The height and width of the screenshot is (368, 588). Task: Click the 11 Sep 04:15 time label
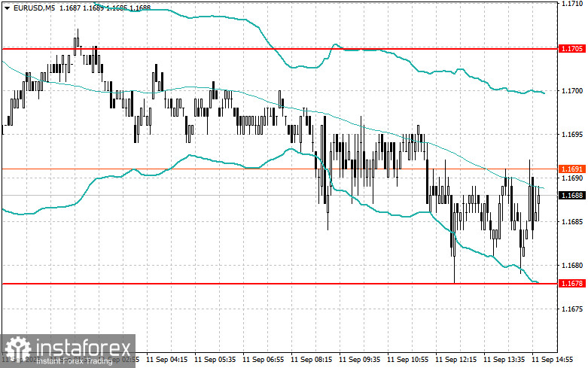click(x=167, y=360)
